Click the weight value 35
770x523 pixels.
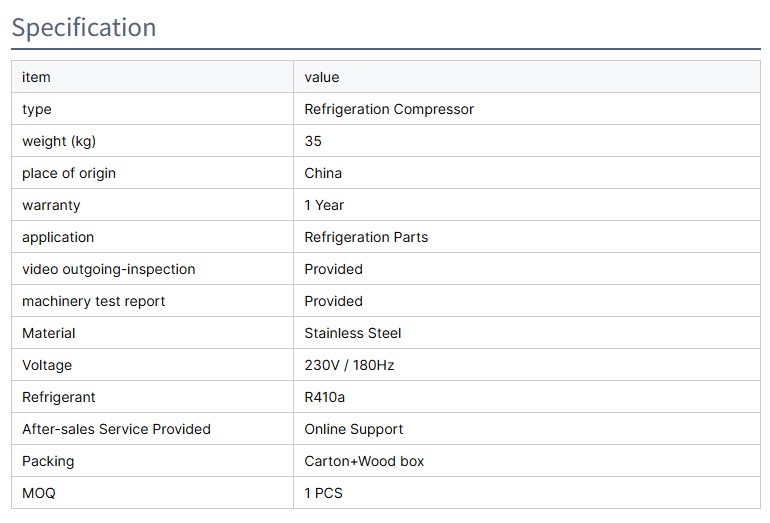(313, 141)
